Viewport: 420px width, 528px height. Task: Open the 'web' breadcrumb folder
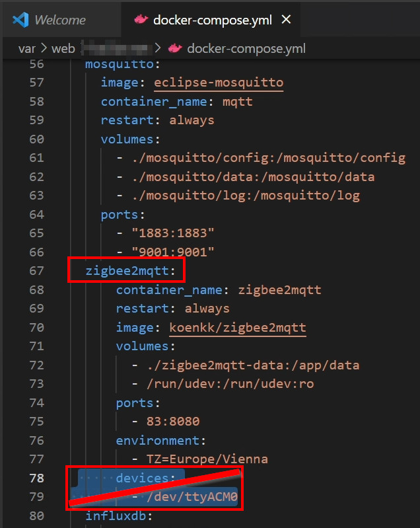coord(65,48)
